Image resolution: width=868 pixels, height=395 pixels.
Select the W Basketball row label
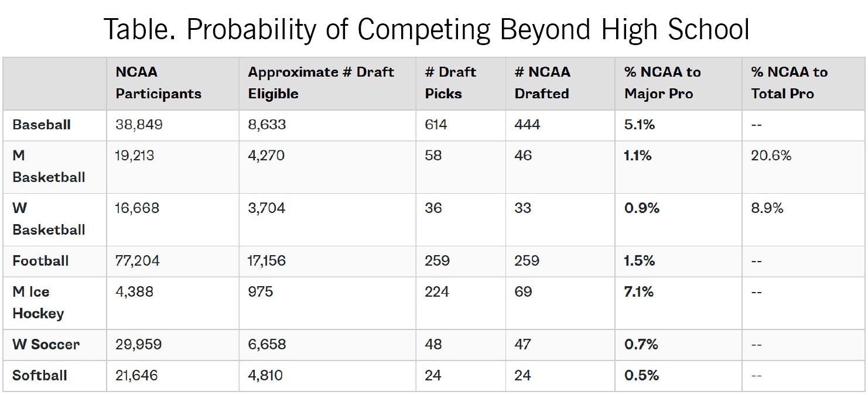pos(49,219)
